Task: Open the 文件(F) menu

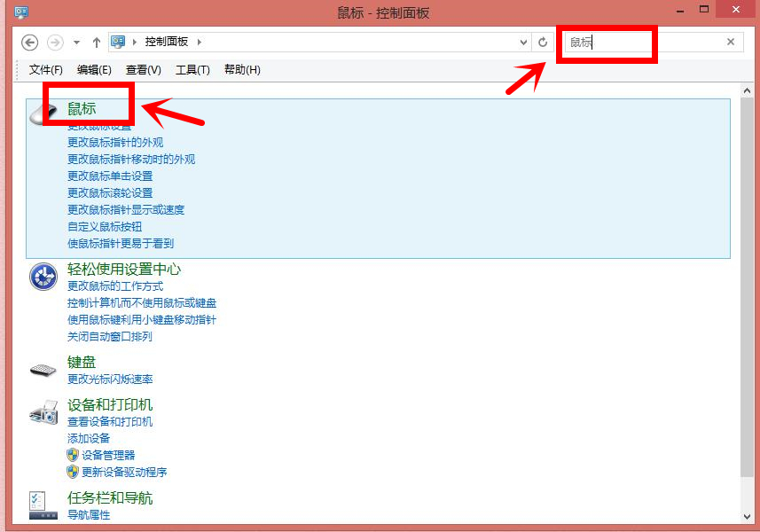Action: point(46,70)
